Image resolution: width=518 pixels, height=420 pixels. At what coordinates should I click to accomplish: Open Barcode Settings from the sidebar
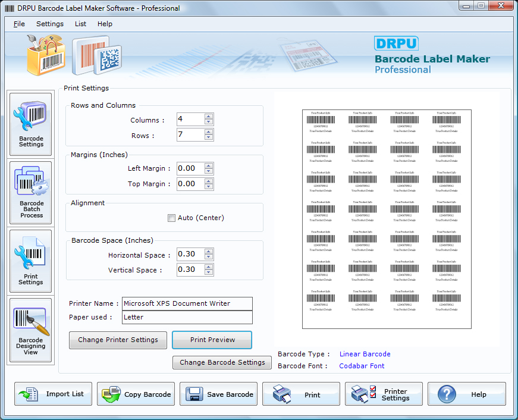[30, 124]
